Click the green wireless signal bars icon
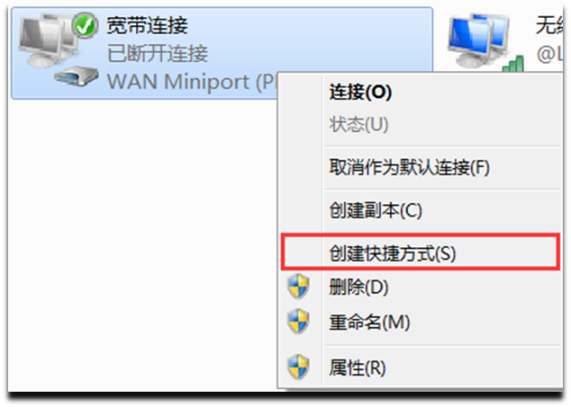Image resolution: width=571 pixels, height=407 pixels. [x=513, y=64]
